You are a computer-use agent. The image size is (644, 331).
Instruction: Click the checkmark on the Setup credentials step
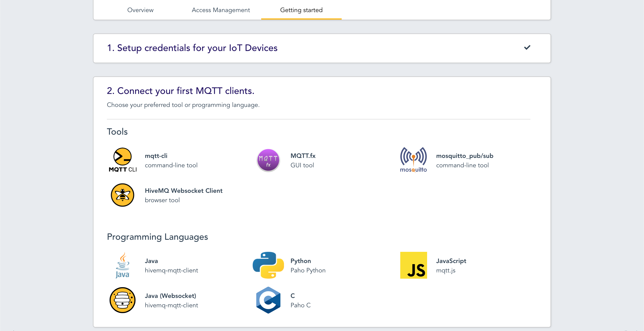[x=527, y=47]
